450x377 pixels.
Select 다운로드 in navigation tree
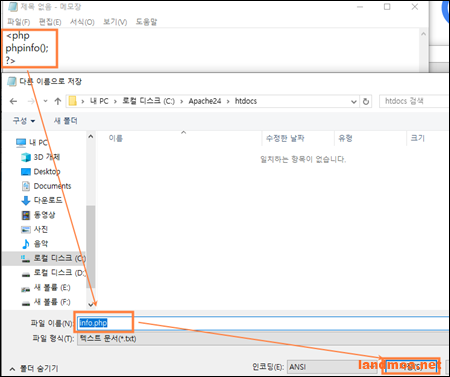(48, 200)
